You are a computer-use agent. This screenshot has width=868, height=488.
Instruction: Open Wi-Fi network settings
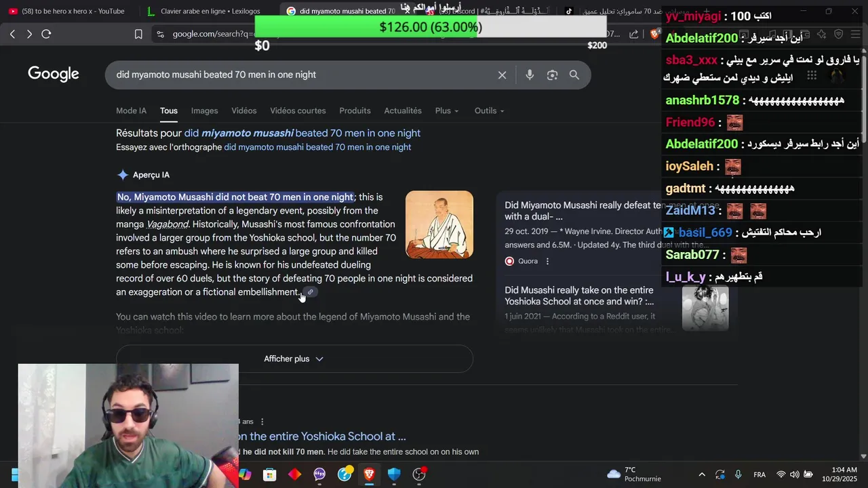(781, 474)
